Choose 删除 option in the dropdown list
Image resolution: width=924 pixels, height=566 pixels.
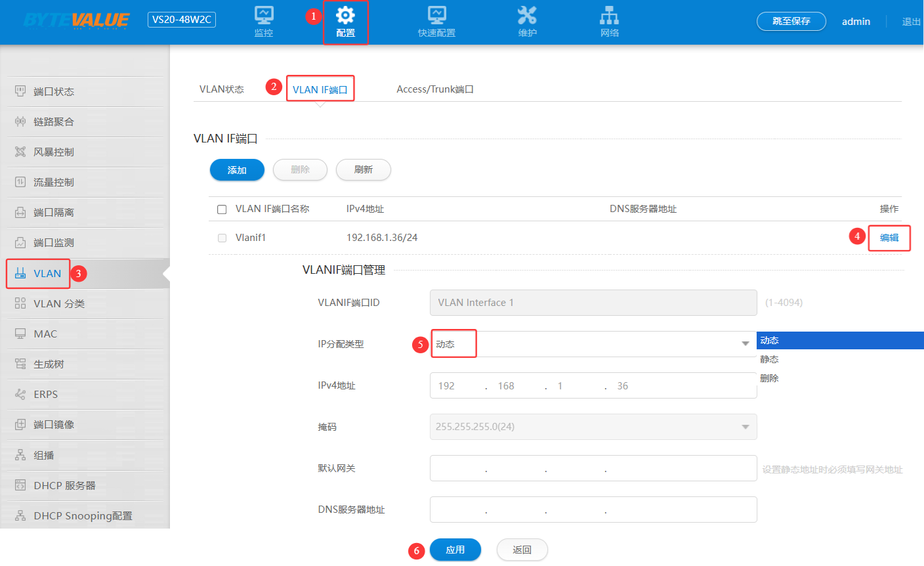pos(769,378)
